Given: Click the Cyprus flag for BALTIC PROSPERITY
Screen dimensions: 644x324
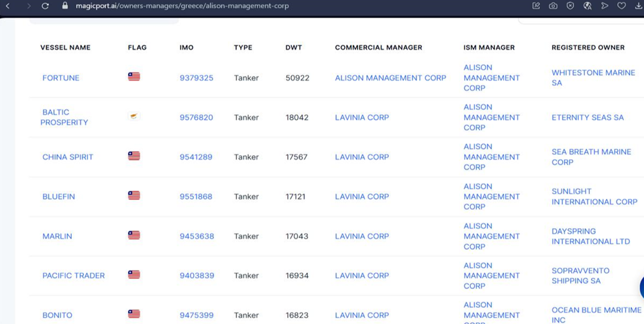Looking at the screenshot, I should 134,116.
